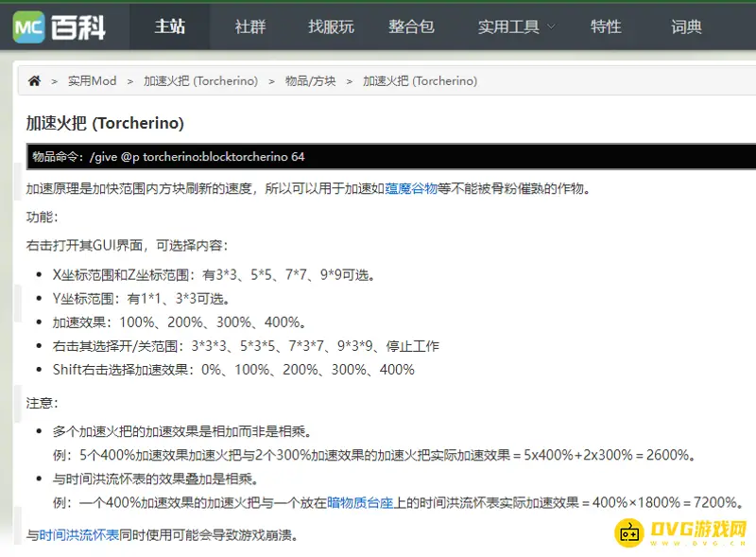Open the 实用Mod breadcrumb link
Image resolution: width=756 pixels, height=557 pixels.
tap(92, 81)
